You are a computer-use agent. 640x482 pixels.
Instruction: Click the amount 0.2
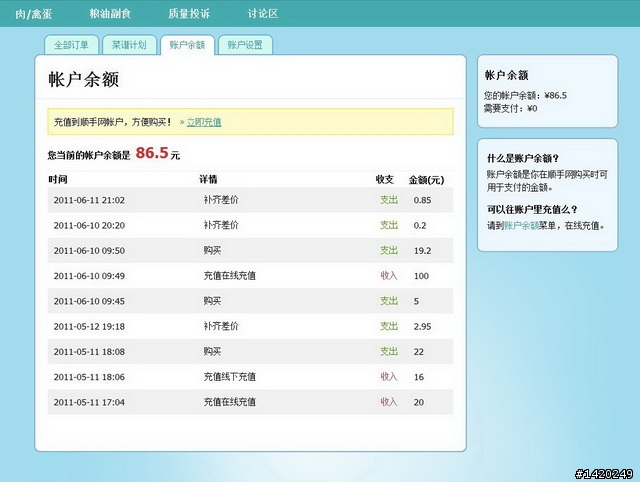coord(420,226)
